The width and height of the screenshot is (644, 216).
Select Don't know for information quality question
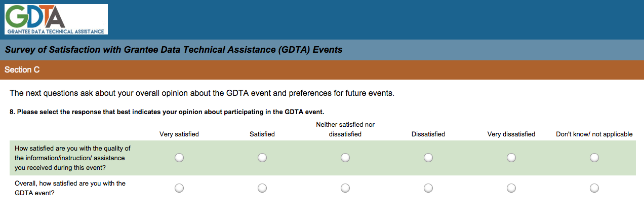594,158
